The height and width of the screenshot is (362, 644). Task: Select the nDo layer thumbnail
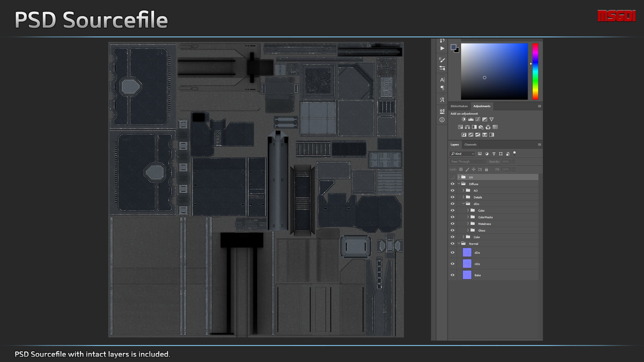tap(467, 264)
